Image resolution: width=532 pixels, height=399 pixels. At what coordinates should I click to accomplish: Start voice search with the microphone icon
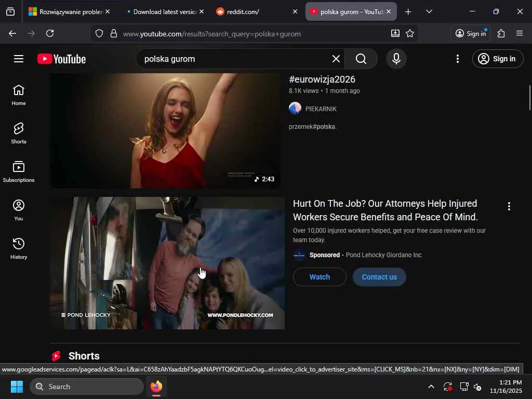396,59
